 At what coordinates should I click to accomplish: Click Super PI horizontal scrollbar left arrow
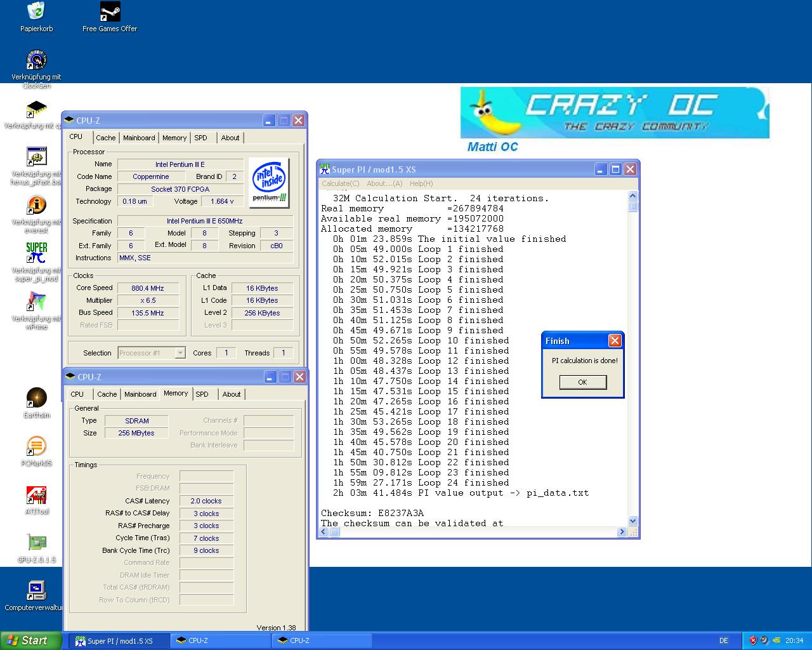(324, 532)
